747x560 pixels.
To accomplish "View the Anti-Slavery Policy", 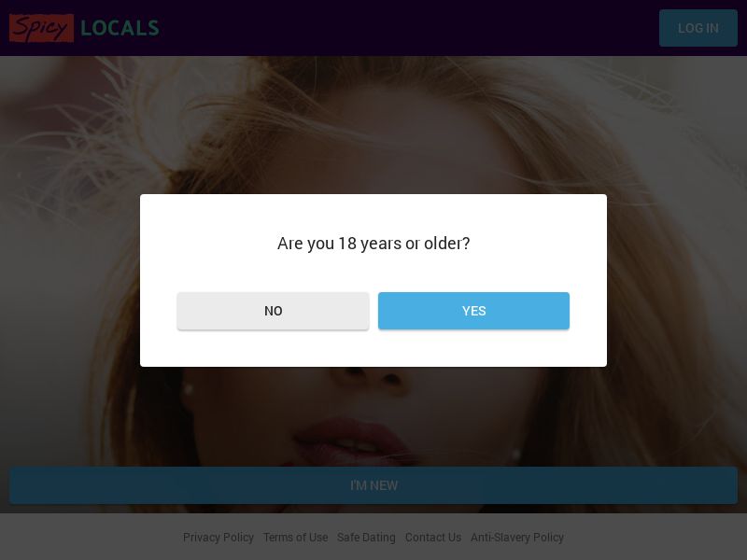I will point(517,538).
